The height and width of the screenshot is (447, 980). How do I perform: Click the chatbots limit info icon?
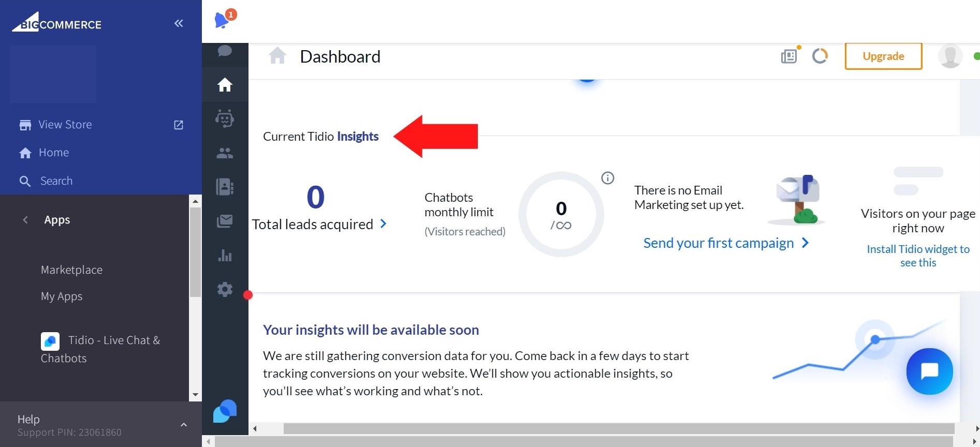pos(607,178)
